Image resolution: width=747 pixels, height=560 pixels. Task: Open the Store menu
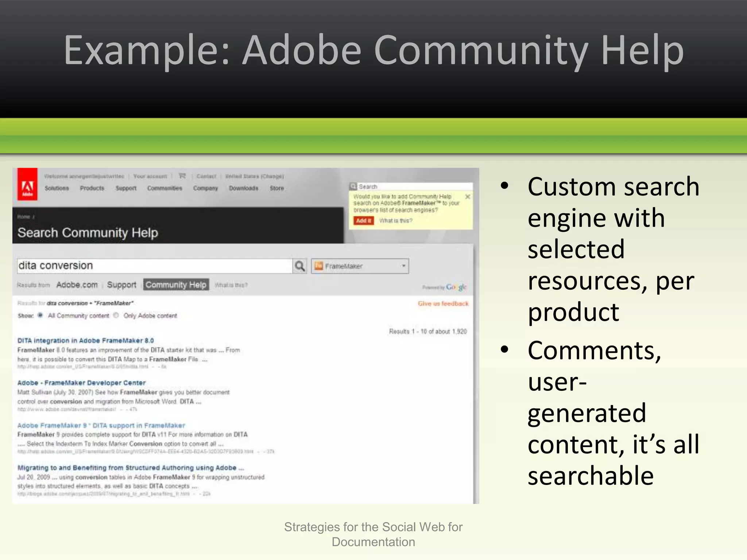(x=277, y=188)
